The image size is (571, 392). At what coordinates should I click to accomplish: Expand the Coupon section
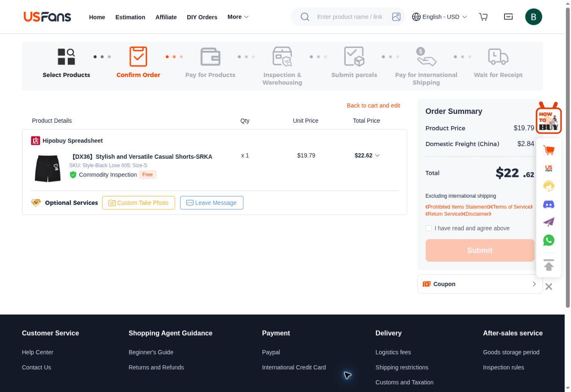pos(480,284)
